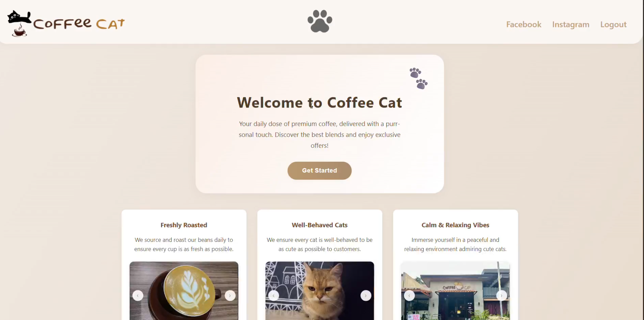The height and width of the screenshot is (320, 644).
Task: Select the Freshly Roasted card heading
Action: pos(184,225)
